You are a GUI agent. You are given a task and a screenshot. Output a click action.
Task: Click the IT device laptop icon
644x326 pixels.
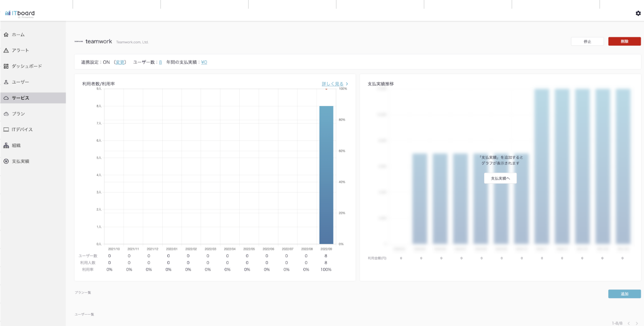(6, 130)
